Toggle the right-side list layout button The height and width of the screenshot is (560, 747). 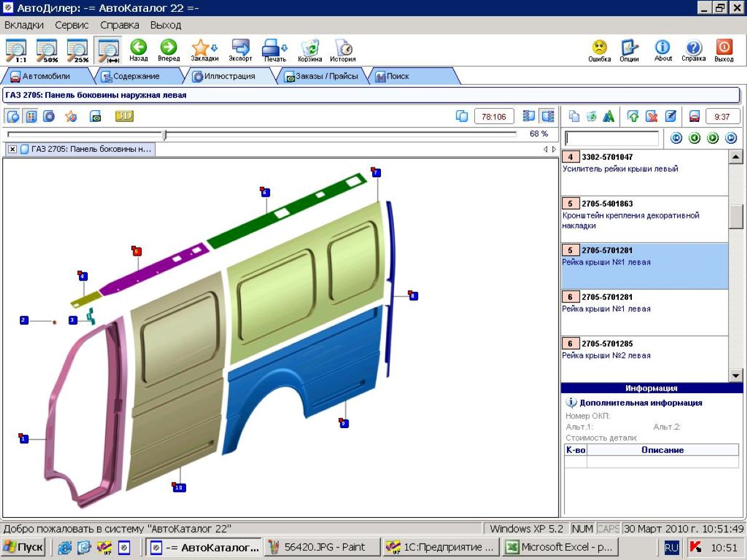547,116
